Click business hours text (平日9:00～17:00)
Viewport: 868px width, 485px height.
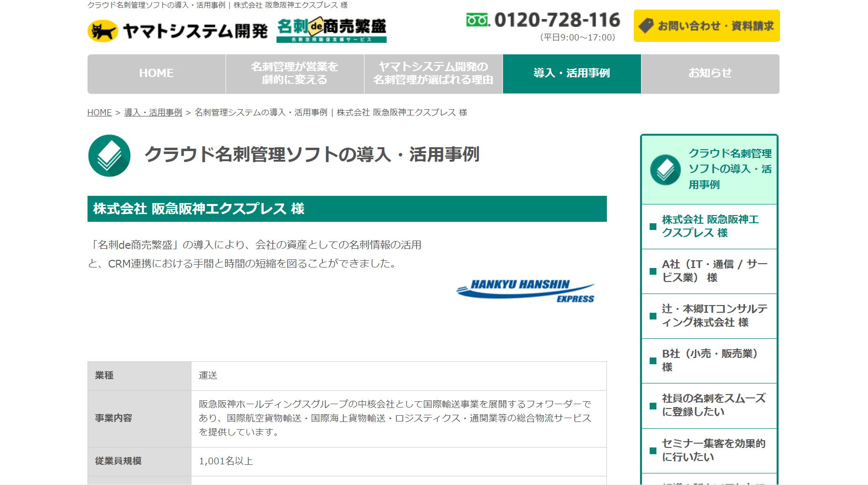[577, 38]
